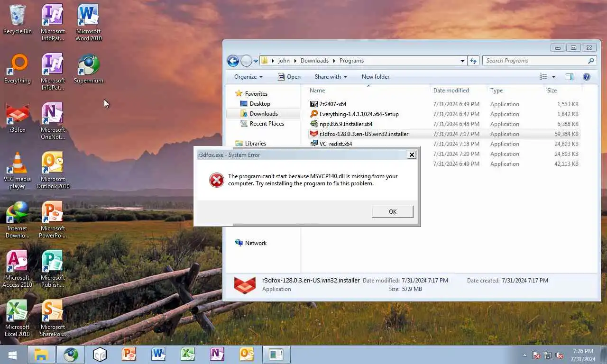
Task: Click Programs in the address breadcrumb
Action: click(351, 61)
